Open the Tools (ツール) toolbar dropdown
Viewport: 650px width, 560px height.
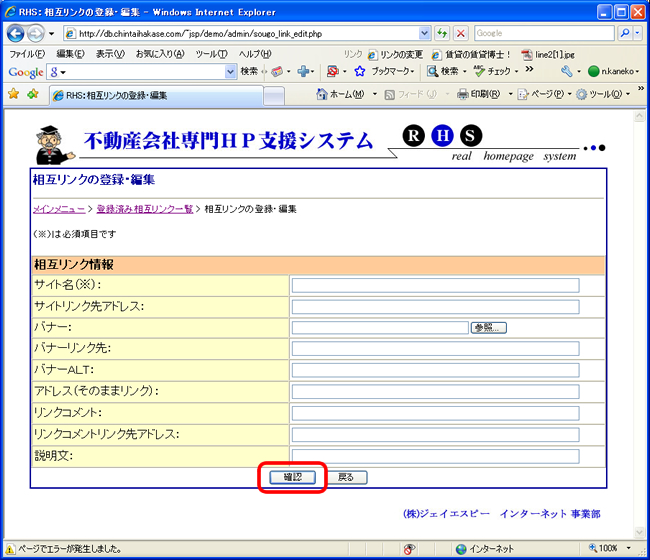pos(627,94)
